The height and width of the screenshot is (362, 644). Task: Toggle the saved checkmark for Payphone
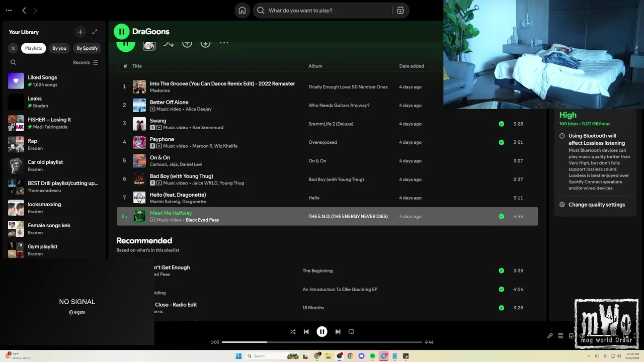coord(501,142)
